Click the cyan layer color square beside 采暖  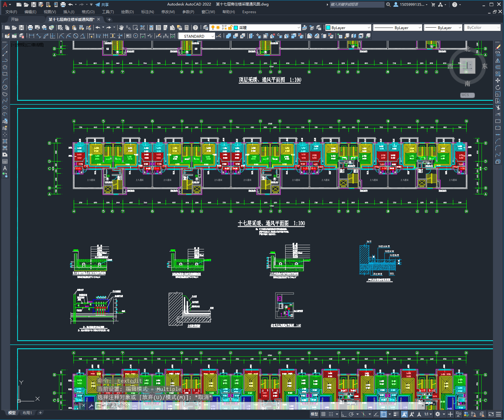point(236,28)
